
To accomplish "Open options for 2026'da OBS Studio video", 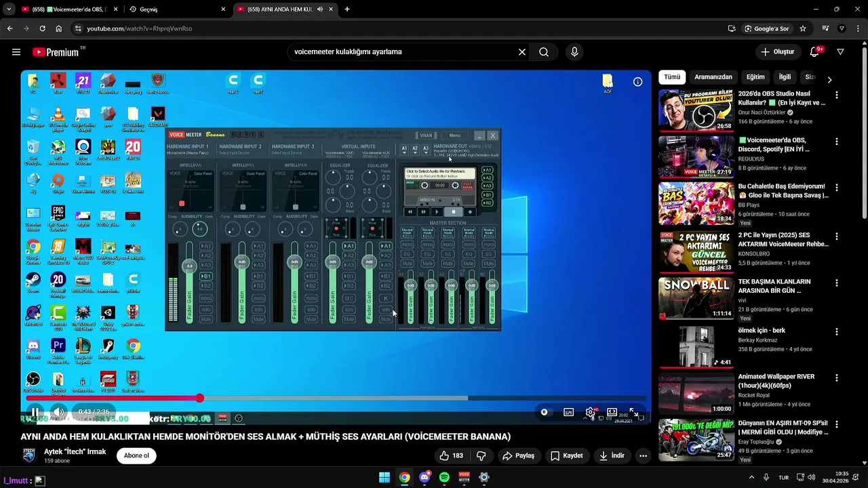I will click(837, 96).
